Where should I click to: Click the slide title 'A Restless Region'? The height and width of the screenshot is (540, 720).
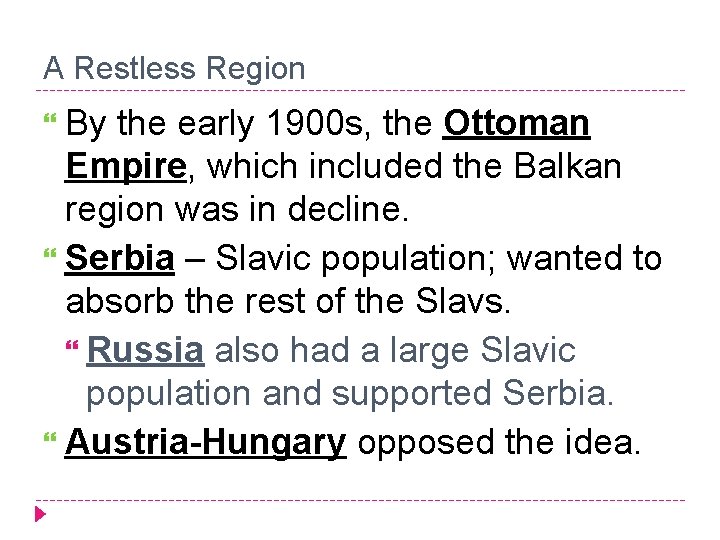pyautogui.click(x=174, y=69)
